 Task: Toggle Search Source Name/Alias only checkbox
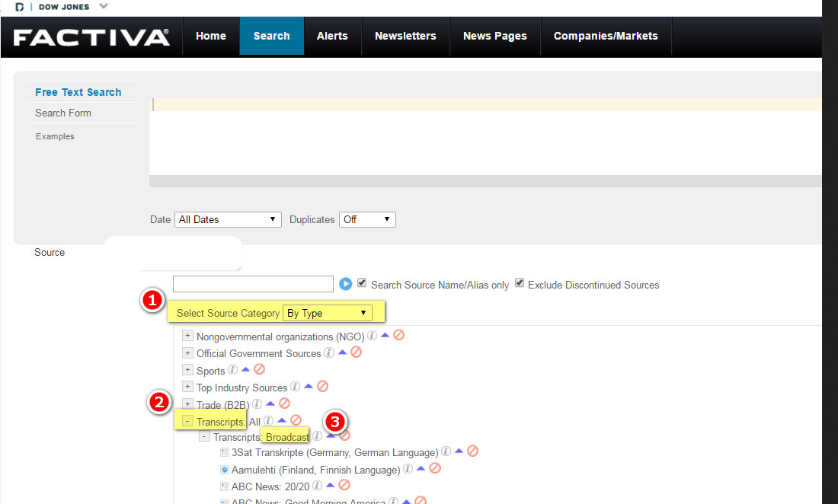click(362, 283)
